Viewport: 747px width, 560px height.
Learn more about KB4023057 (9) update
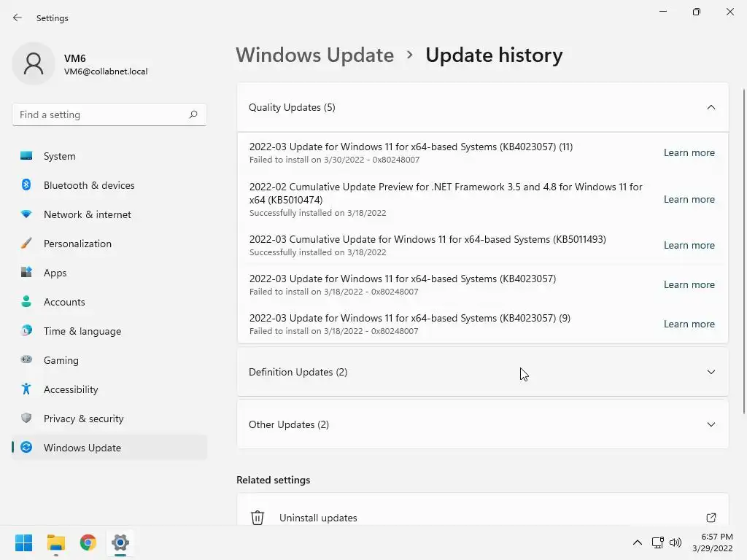[689, 324]
